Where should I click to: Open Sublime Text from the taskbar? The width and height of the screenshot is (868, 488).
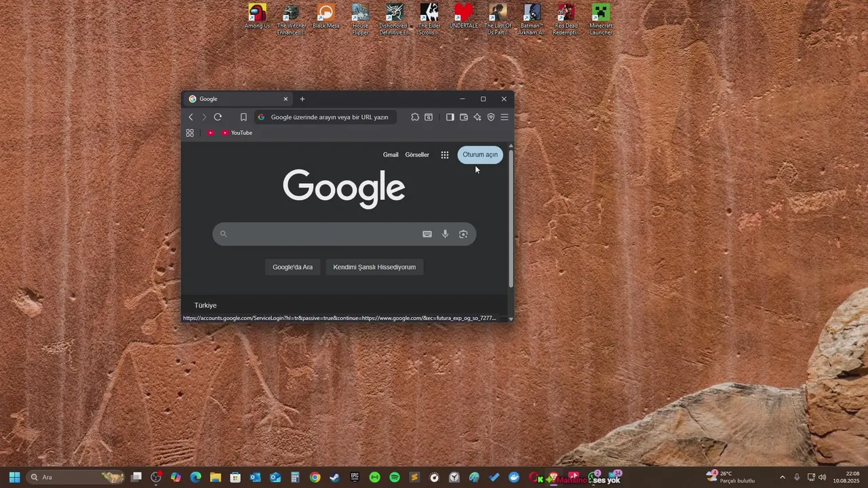414,477
